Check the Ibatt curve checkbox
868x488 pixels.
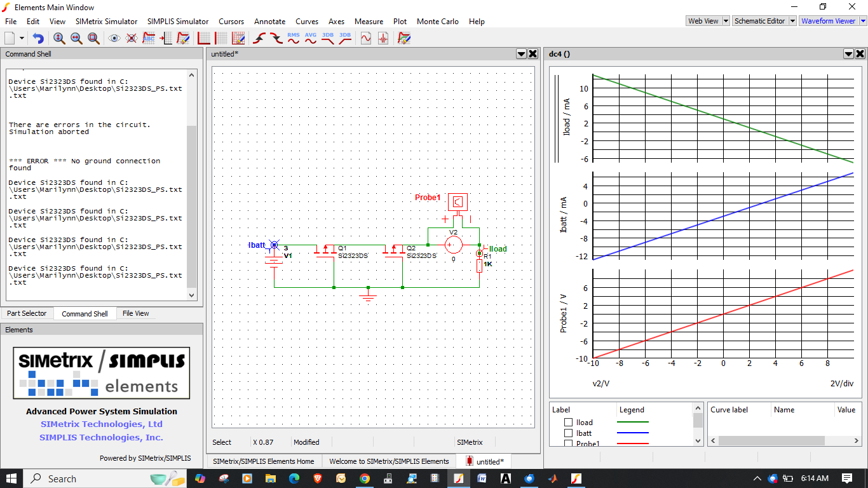point(569,433)
